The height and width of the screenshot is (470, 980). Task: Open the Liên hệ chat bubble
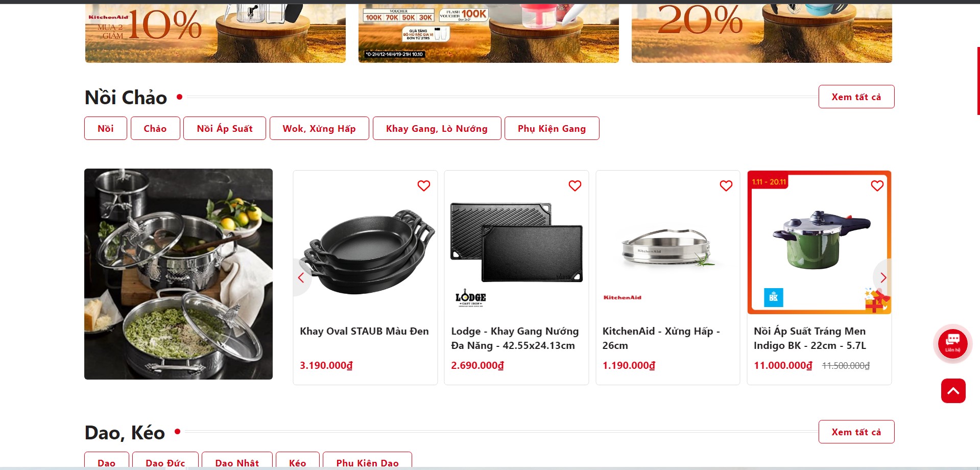[x=952, y=344]
